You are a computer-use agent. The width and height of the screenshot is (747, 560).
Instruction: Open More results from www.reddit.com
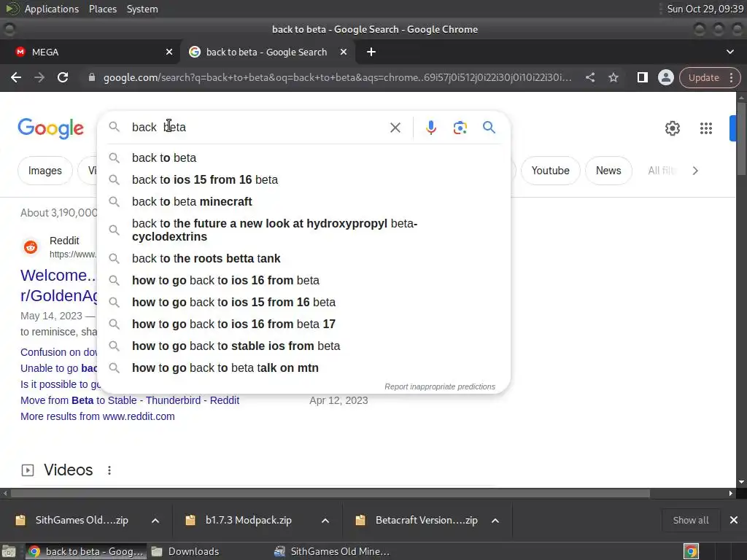[98, 416]
